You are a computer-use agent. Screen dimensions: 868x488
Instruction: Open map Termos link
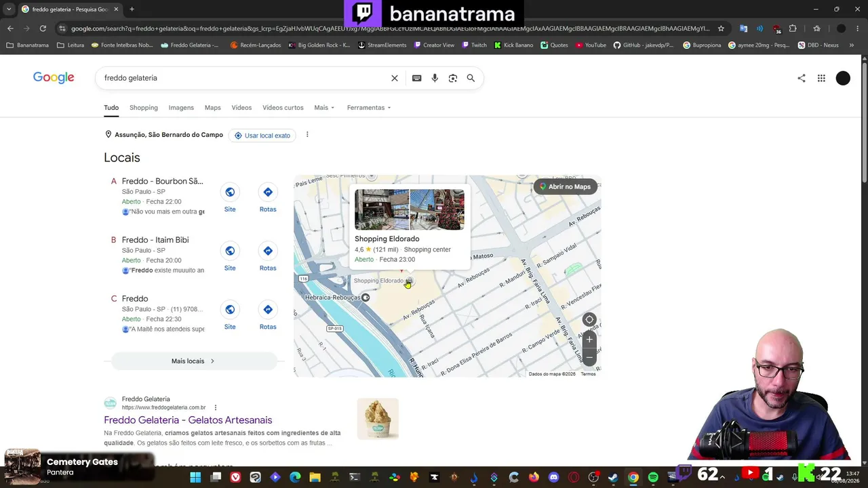pos(588,374)
